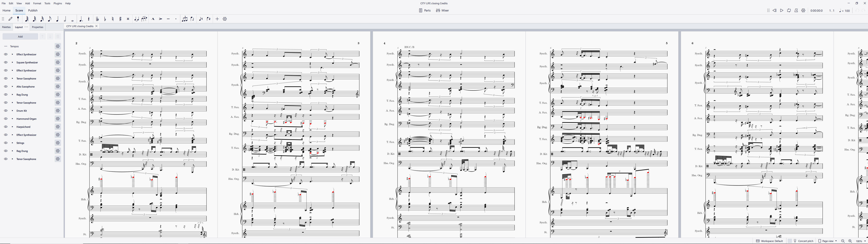
Task: Expand the Hammond Organ instrument
Action: (13, 119)
